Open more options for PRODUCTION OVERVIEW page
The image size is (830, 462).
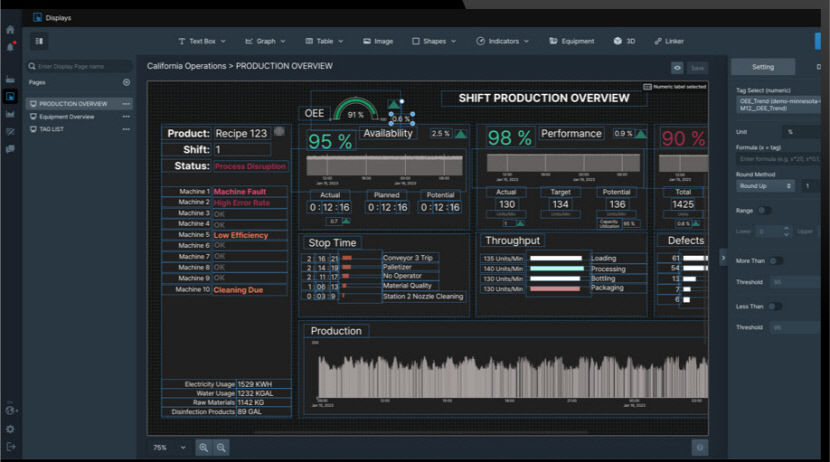[x=126, y=104]
